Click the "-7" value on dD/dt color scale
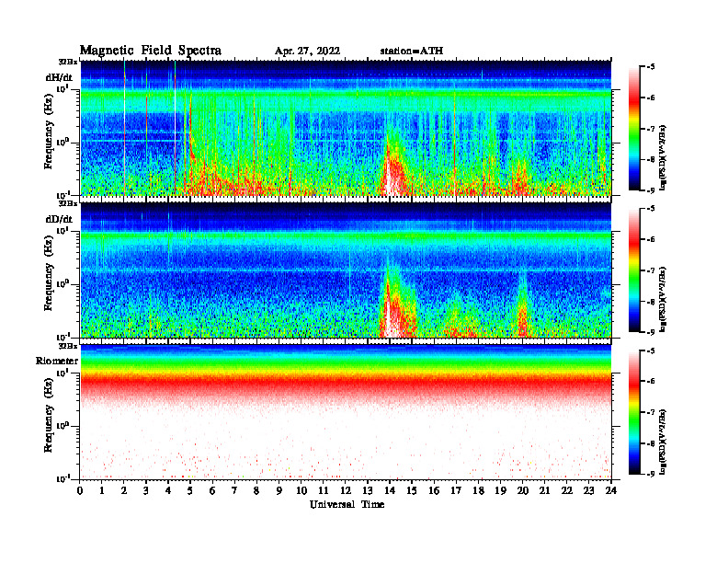Image resolution: width=728 pixels, height=563 pixels. click(x=651, y=270)
